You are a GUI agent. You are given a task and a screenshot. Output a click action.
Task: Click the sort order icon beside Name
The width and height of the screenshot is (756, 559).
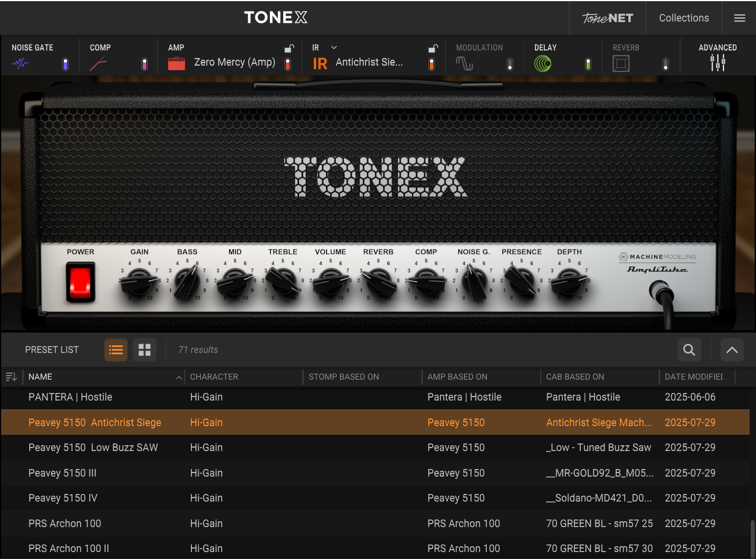tap(11, 377)
